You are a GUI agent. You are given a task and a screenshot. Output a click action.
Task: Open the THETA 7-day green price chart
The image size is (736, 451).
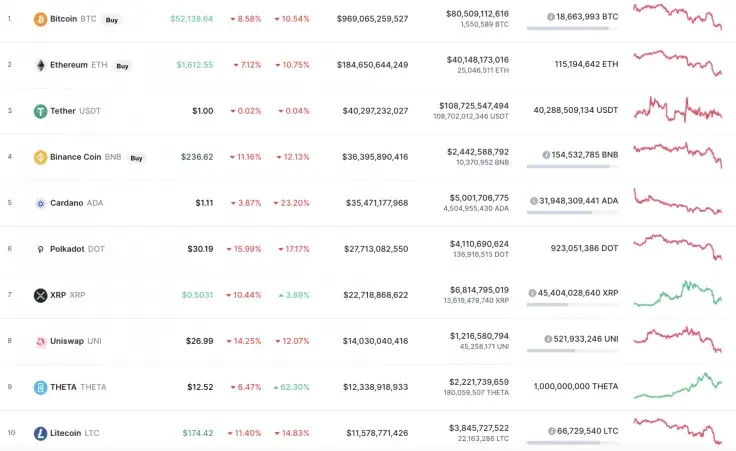(678, 385)
